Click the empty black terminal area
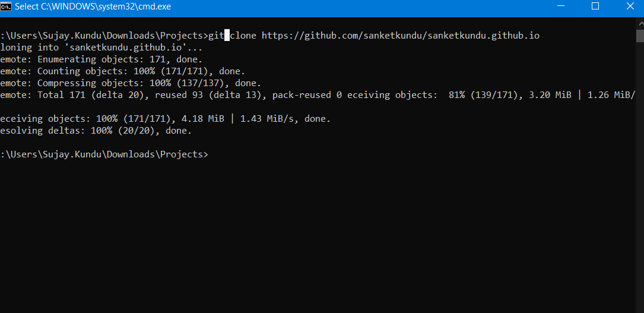The width and height of the screenshot is (644, 313). pos(321,238)
